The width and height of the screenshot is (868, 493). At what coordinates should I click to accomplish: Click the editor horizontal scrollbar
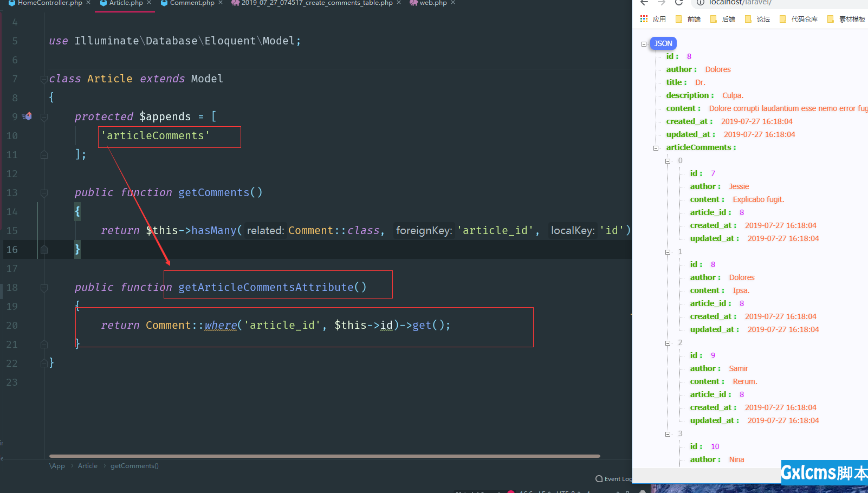[325, 456]
